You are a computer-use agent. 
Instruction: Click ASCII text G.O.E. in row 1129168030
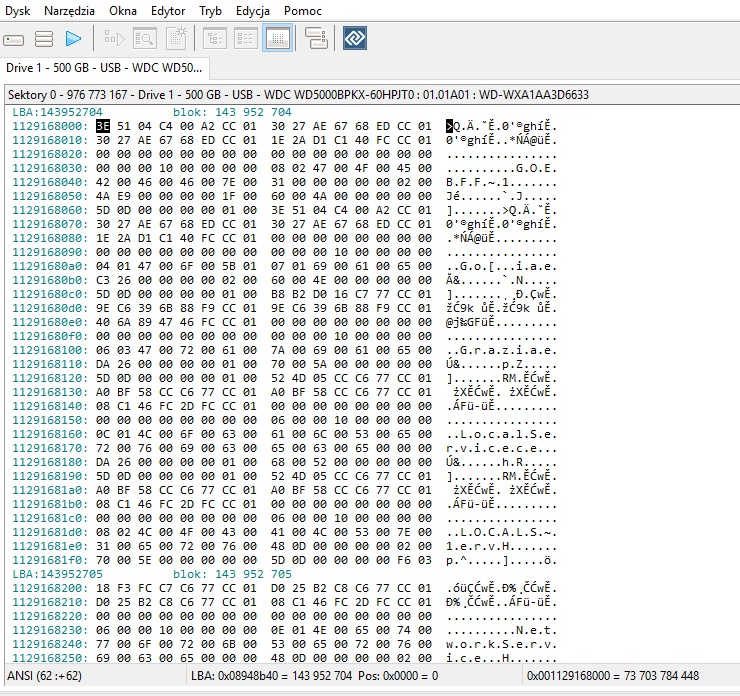pyautogui.click(x=537, y=168)
